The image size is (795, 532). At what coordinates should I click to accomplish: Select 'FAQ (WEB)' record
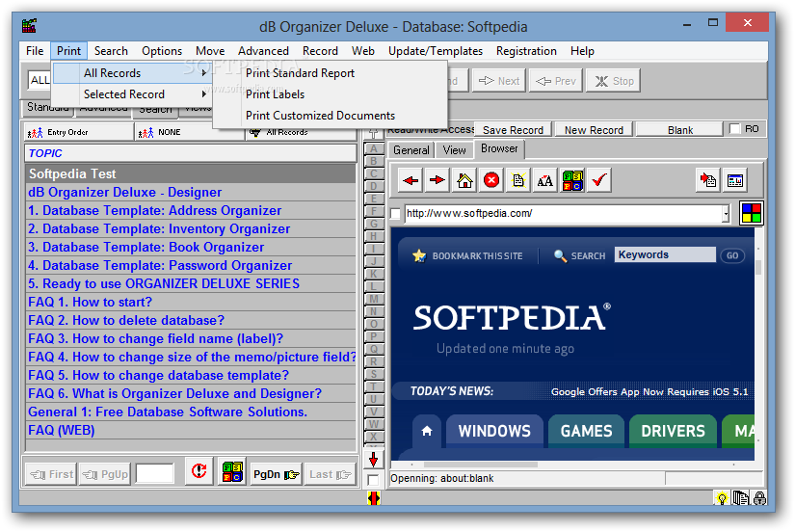tap(191, 431)
